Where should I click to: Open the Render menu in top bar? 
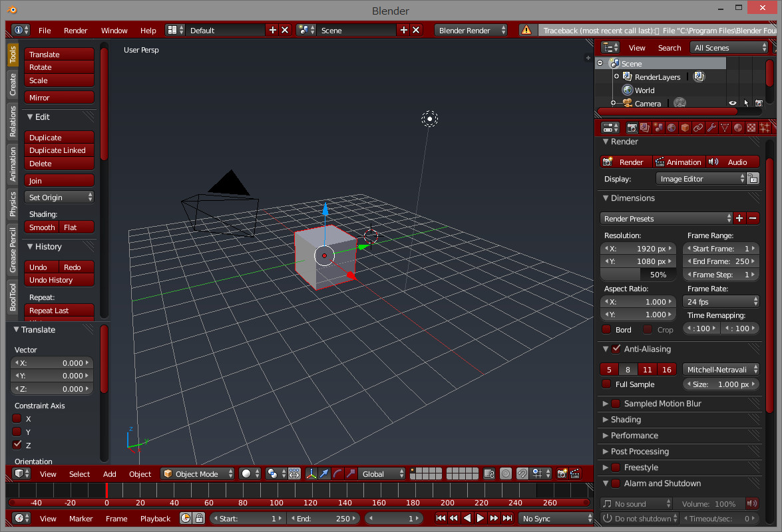[76, 31]
